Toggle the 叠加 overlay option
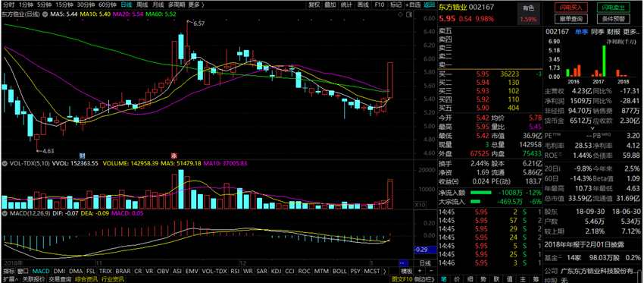644x283 pixels. [x=330, y=5]
